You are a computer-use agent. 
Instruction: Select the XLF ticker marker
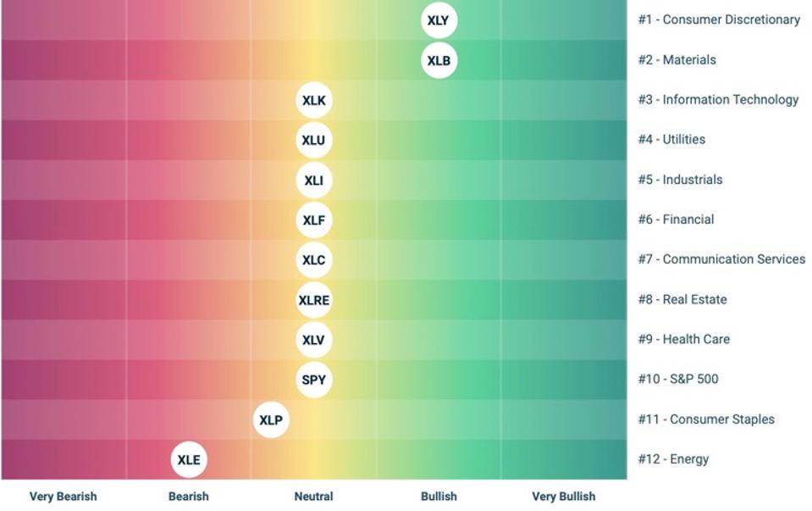click(313, 219)
